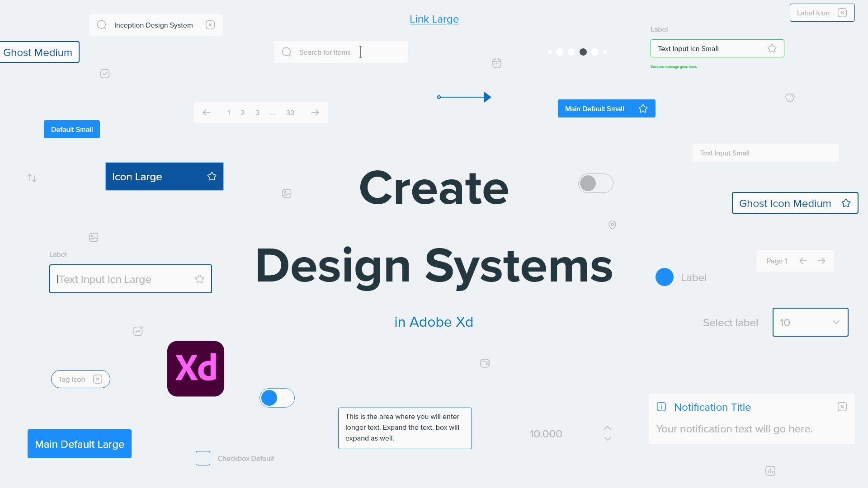Open the pagination next arrow expander
868x488 pixels.
(x=315, y=113)
